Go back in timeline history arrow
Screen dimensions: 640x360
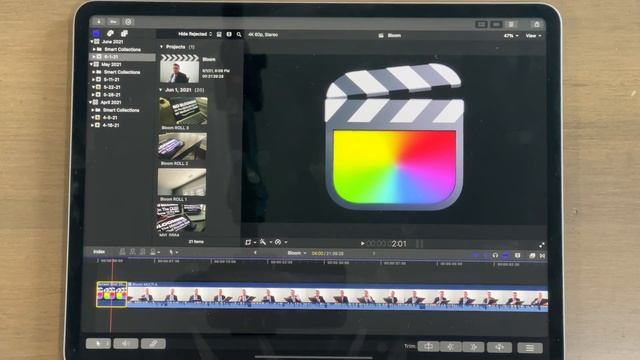(x=255, y=253)
